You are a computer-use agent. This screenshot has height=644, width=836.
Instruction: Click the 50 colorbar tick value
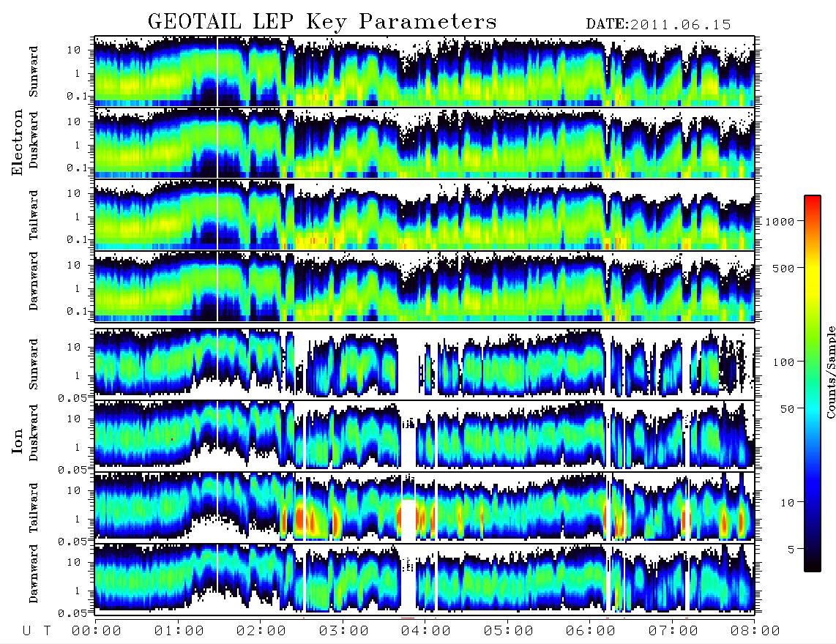click(787, 409)
